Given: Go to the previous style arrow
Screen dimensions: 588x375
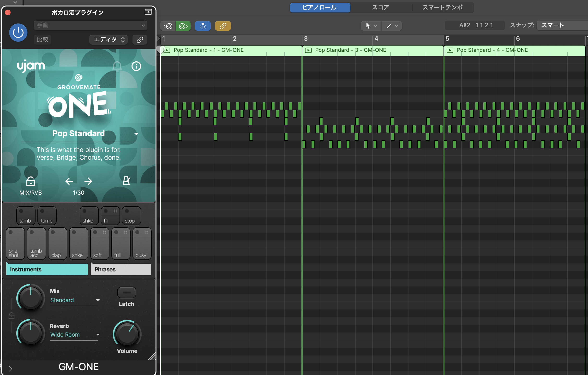Looking at the screenshot, I should point(69,181).
